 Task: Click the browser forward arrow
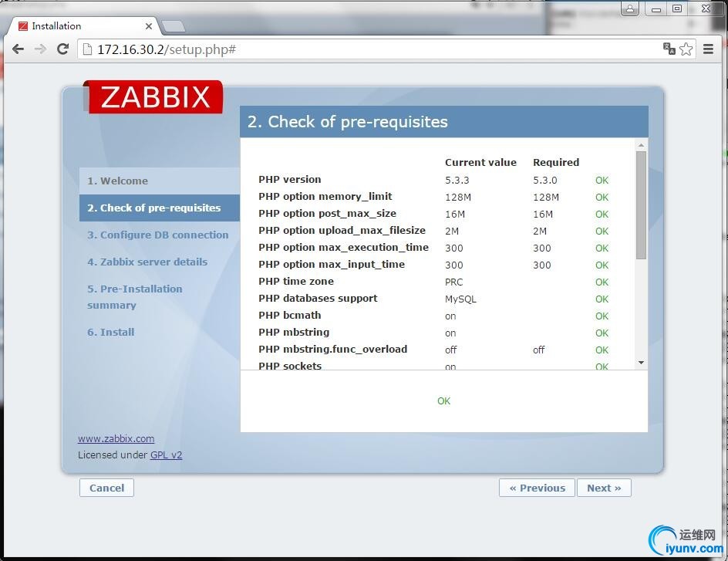(x=40, y=49)
